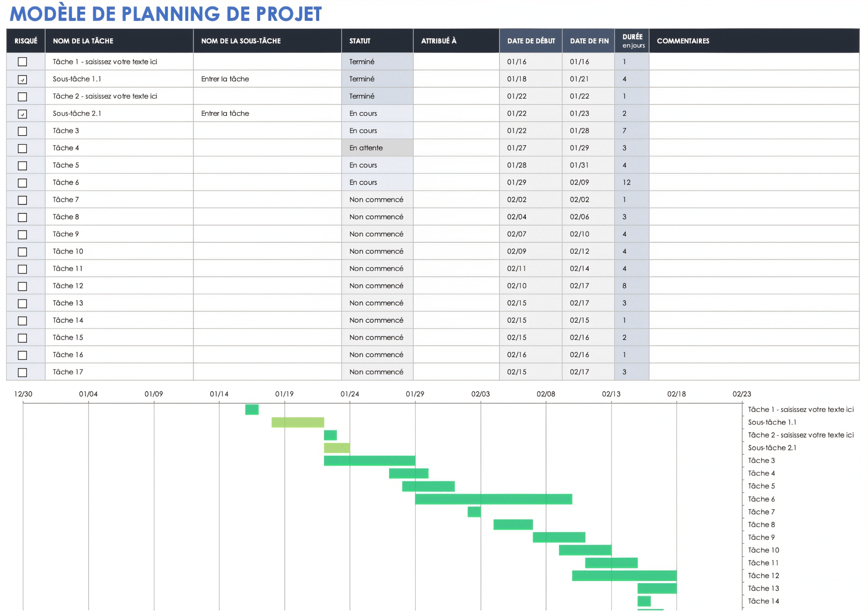Select the DURÉE en jours header
This screenshot has height=613, width=868.
632,41
